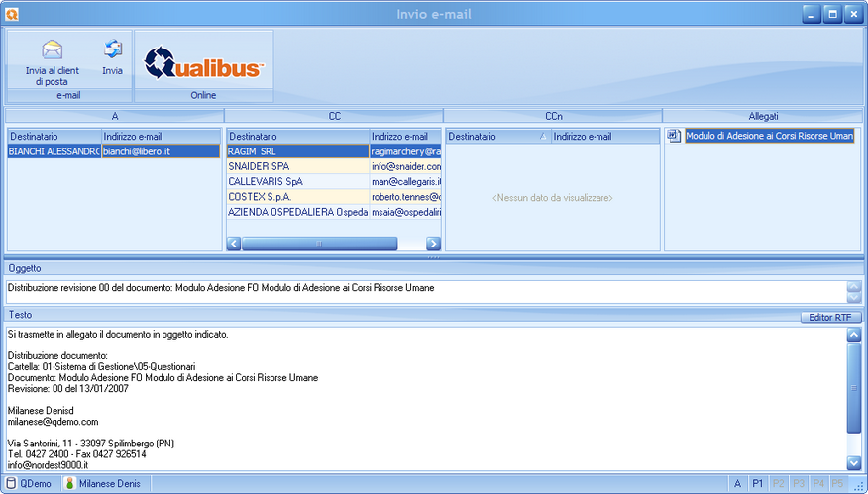Toggle the A indicator in status bar
The width and height of the screenshot is (868, 494).
point(737,483)
